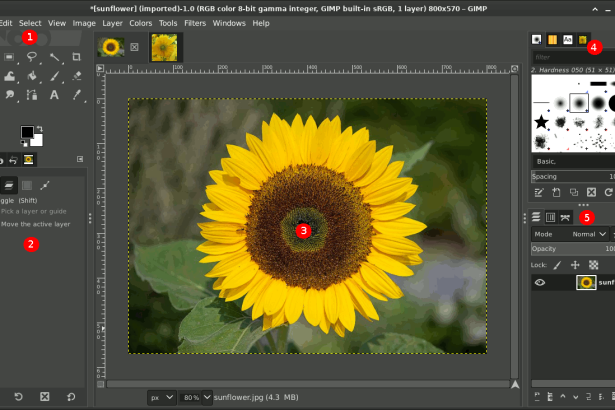Screen dimensions: 615x410
Task: Select the Crop tool
Action: [x=77, y=57]
